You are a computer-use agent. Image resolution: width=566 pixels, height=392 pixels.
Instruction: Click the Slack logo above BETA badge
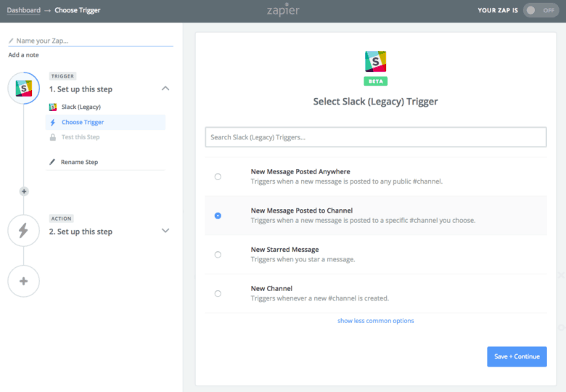pos(375,61)
